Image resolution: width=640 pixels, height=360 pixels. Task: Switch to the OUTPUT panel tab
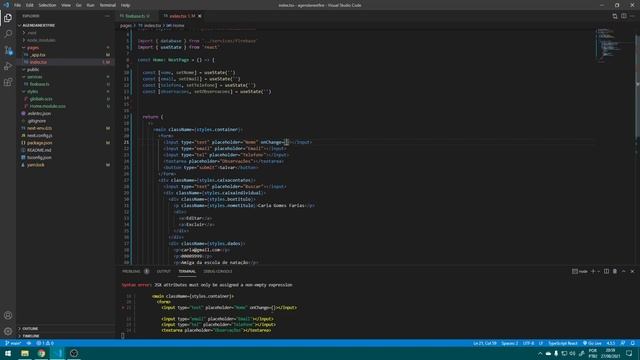point(163,271)
